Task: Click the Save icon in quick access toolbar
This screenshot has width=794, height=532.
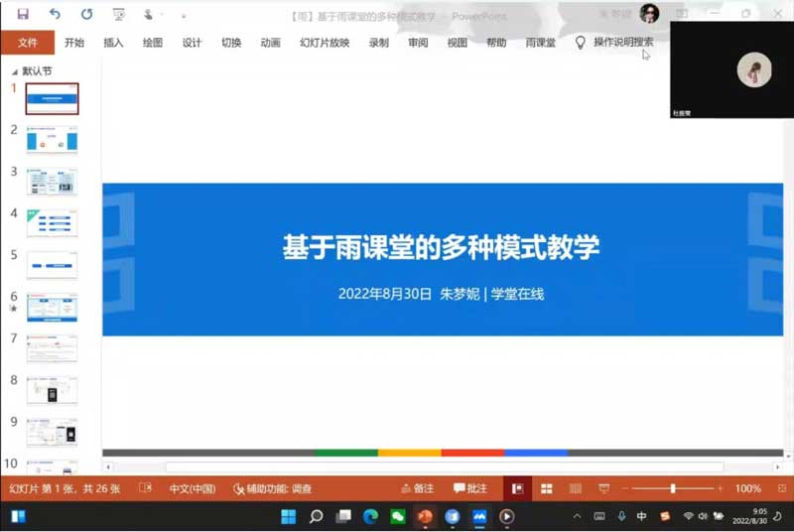Action: [x=23, y=14]
